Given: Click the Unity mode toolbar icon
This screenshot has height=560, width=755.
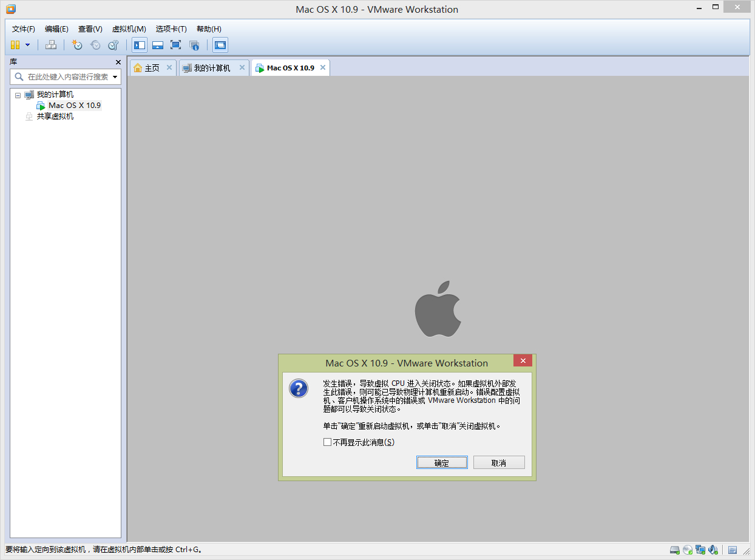Looking at the screenshot, I should pyautogui.click(x=194, y=45).
